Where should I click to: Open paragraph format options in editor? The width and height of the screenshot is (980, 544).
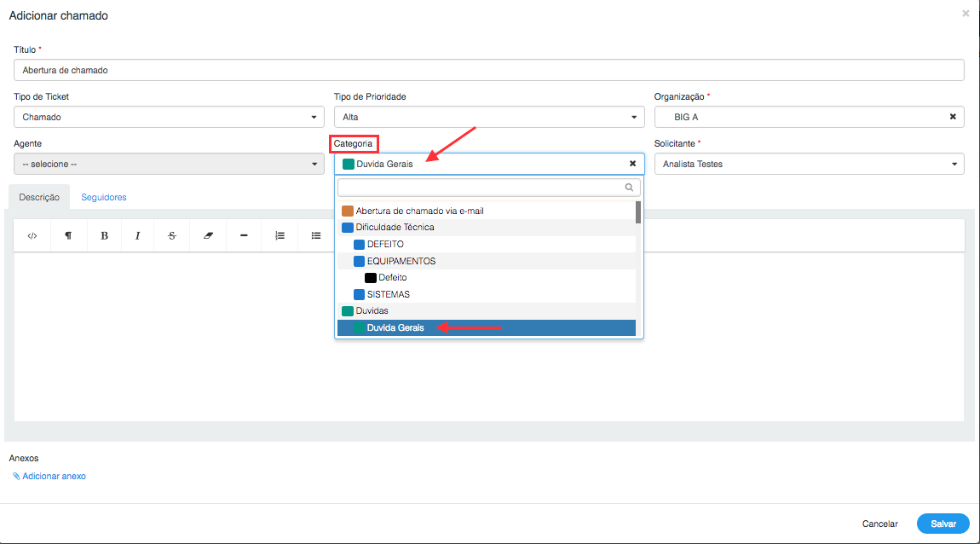pyautogui.click(x=68, y=235)
